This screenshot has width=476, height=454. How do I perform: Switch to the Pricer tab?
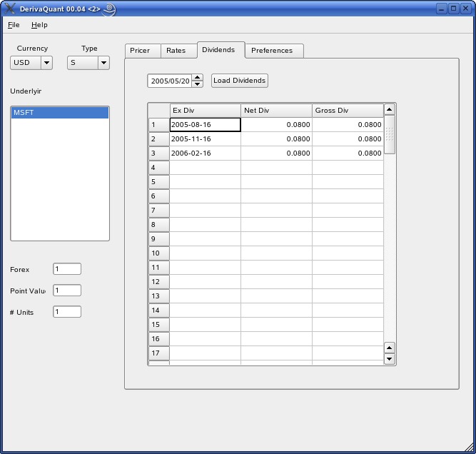(140, 51)
